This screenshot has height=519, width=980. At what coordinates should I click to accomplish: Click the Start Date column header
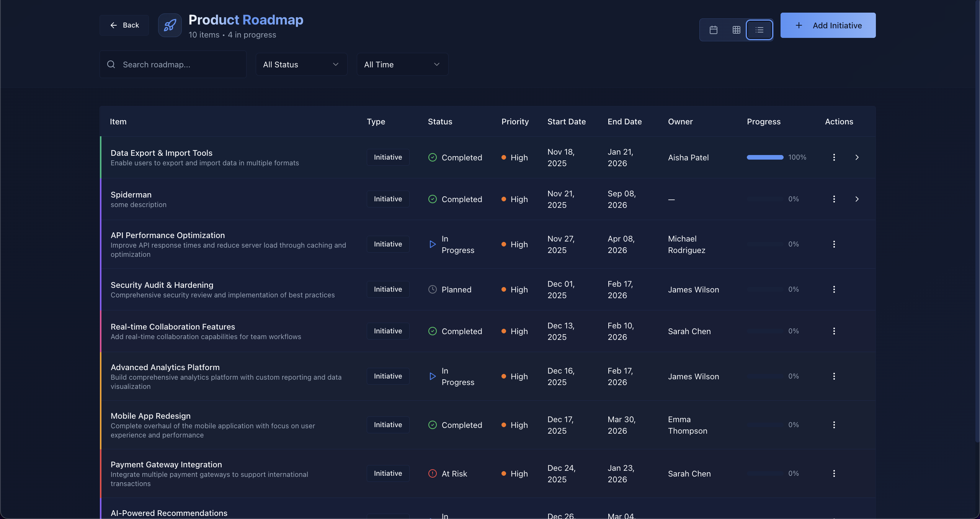click(x=566, y=122)
